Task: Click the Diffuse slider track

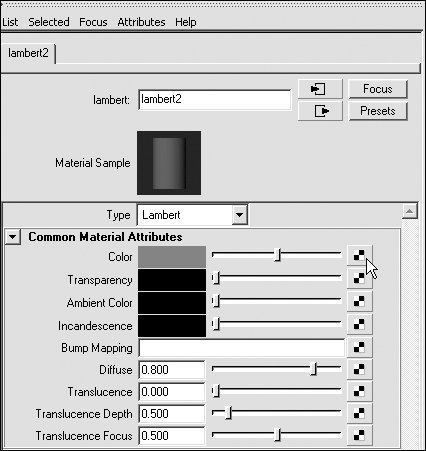Action: (277, 369)
